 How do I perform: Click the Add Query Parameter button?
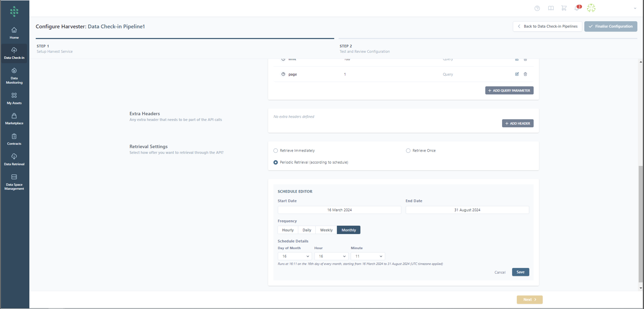[x=509, y=90]
